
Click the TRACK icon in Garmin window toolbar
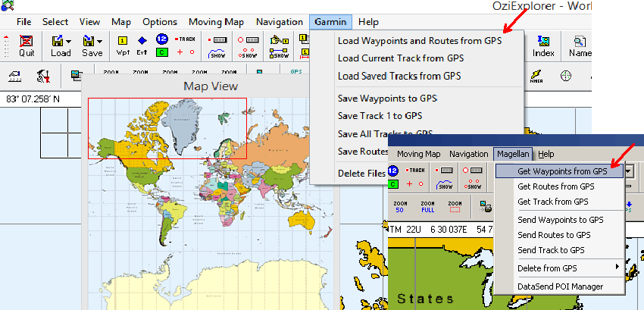pyautogui.click(x=185, y=39)
